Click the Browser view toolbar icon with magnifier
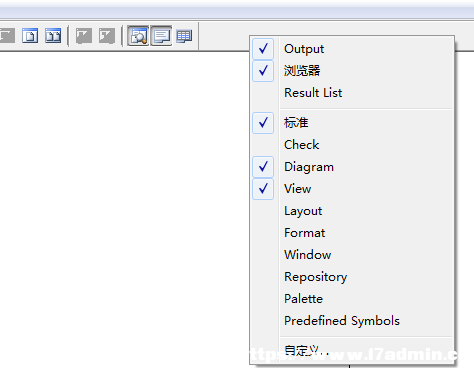Screen dimensions: 474x368 pyautogui.click(x=138, y=36)
